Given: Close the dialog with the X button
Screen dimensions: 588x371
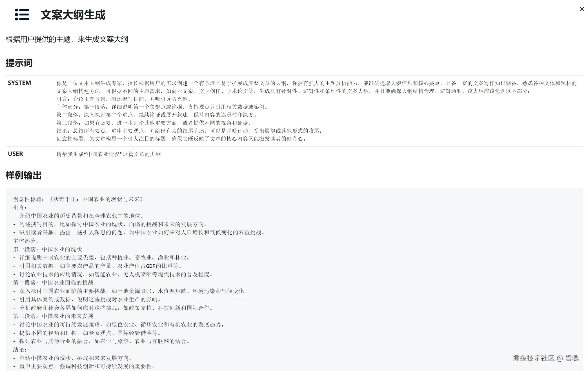Looking at the screenshot, I should pos(582,9).
